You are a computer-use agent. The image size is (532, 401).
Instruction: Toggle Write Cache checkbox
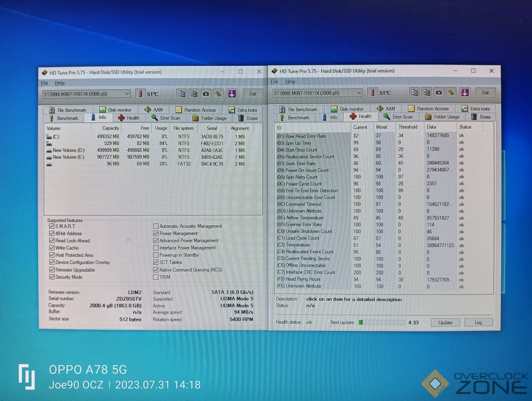[x=52, y=248]
